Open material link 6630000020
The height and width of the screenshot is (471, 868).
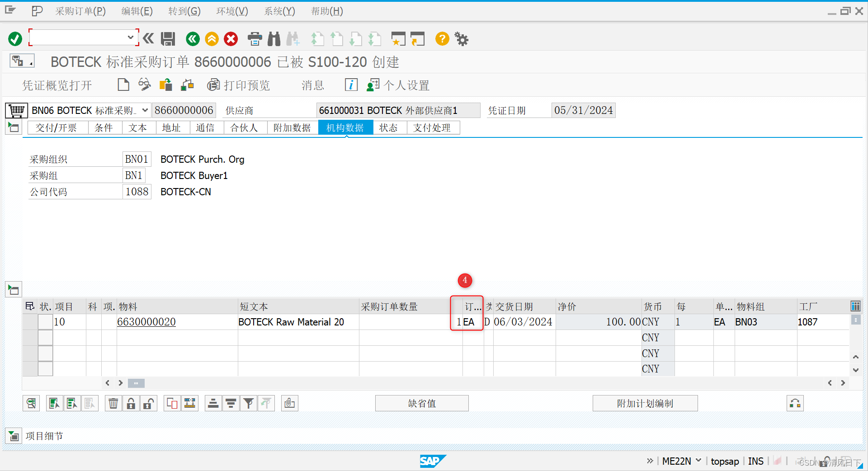coord(146,322)
